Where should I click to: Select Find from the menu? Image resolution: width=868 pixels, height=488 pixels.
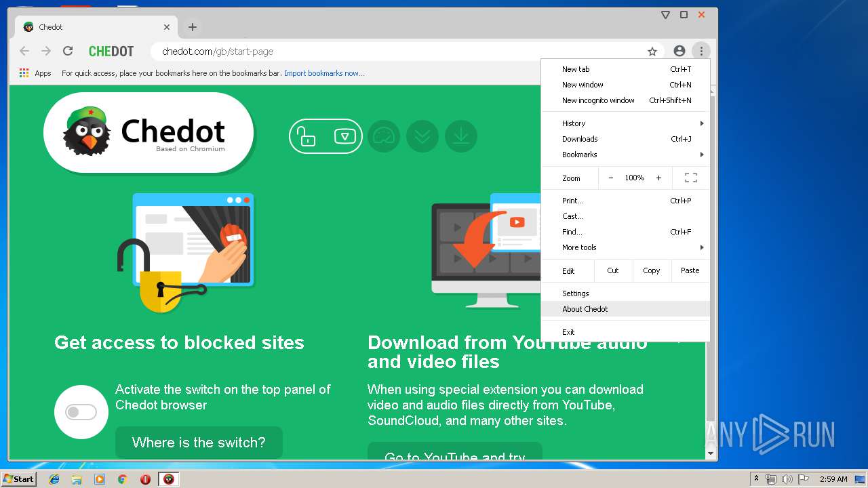(625, 232)
